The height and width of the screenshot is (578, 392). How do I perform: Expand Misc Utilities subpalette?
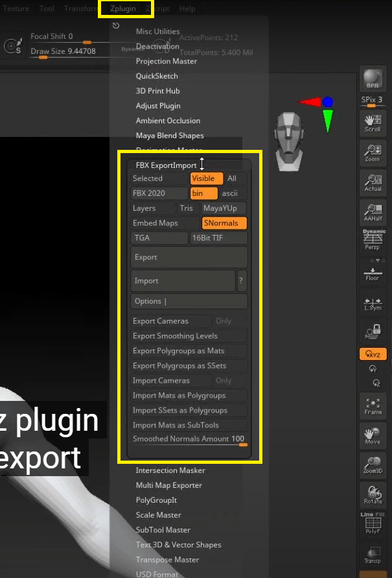(x=157, y=32)
